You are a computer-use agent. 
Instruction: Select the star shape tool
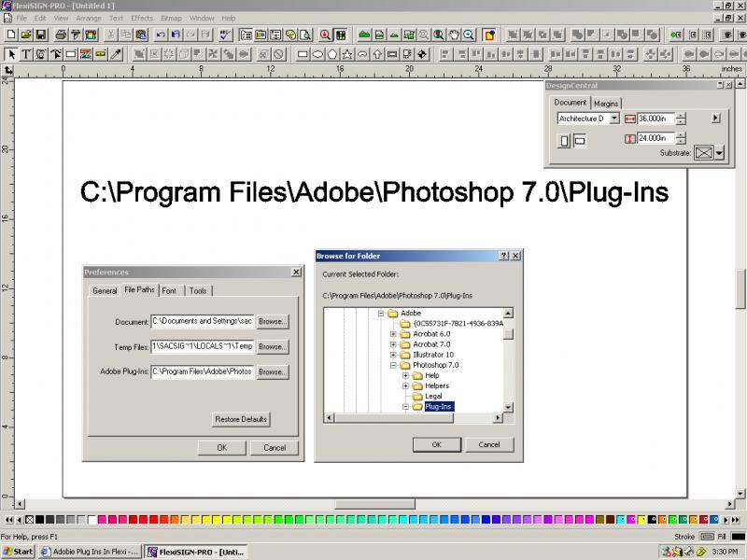click(x=347, y=54)
